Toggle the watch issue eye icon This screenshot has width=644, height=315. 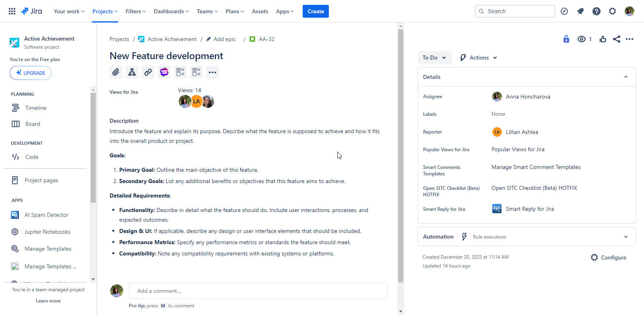pyautogui.click(x=582, y=39)
